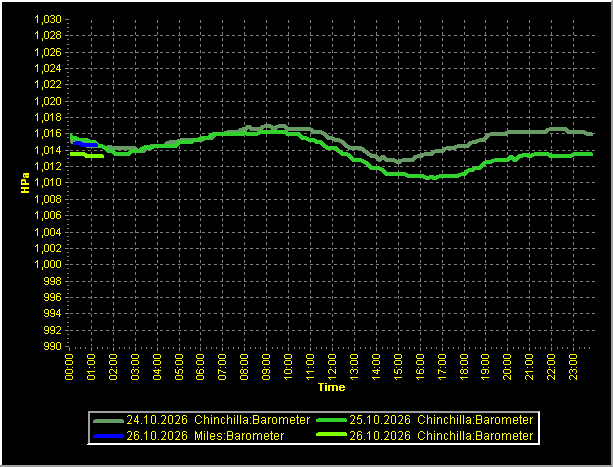This screenshot has height=467, width=613.
Task: Click the 17:00 time axis label
Action: [x=441, y=367]
